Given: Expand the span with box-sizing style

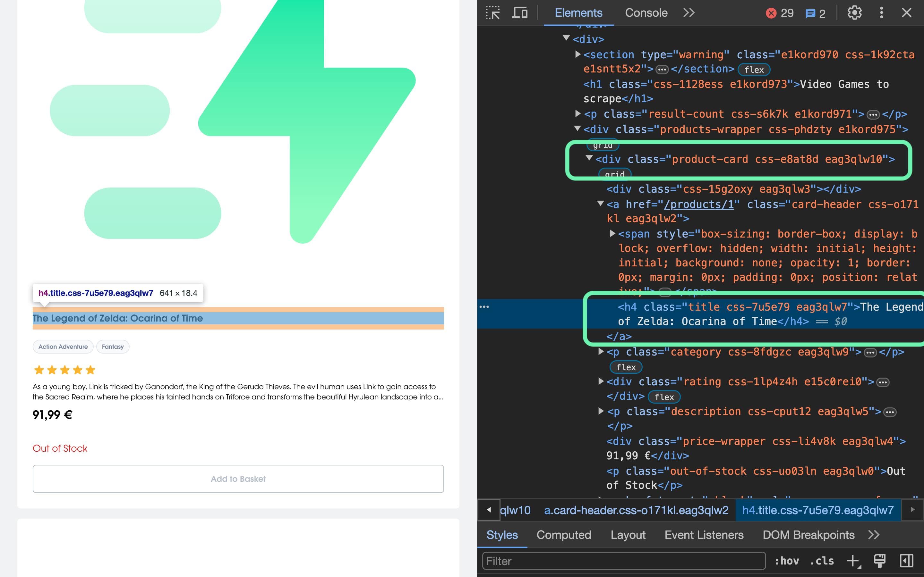Looking at the screenshot, I should (x=612, y=234).
